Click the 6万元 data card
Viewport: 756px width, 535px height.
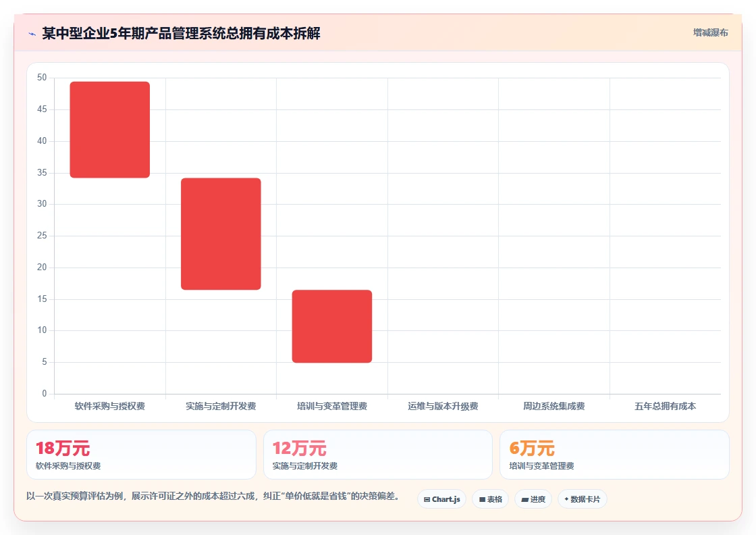click(614, 455)
